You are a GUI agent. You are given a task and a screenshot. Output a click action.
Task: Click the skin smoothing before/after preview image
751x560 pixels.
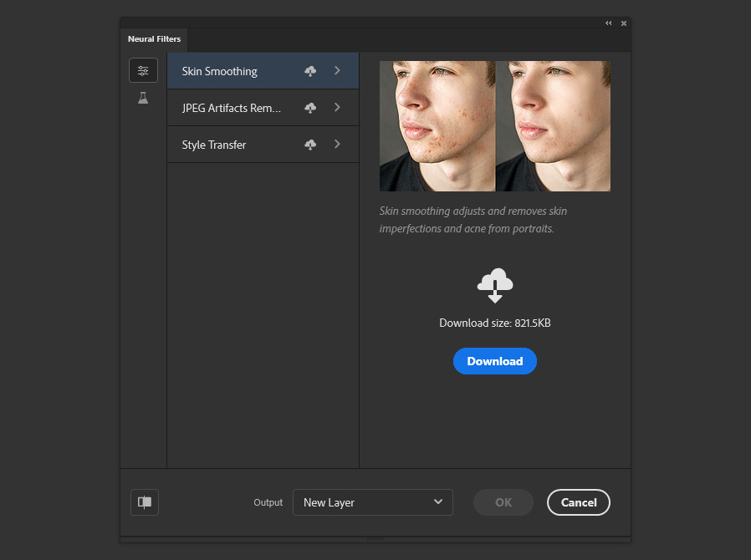tap(495, 126)
